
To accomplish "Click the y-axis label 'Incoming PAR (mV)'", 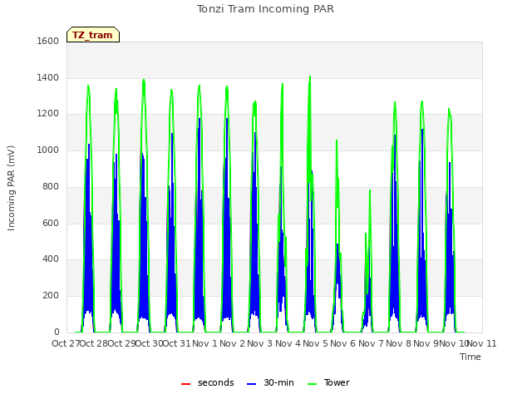I will [x=11, y=189].
